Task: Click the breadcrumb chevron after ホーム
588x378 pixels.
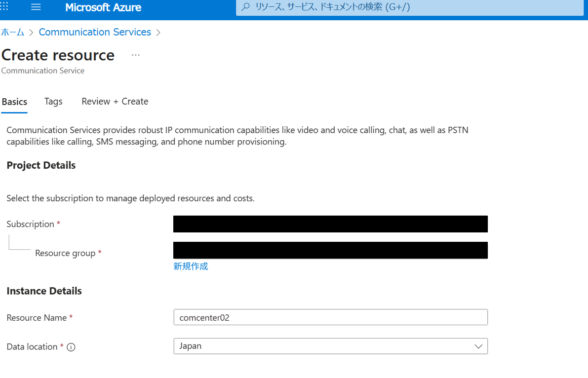Action: click(x=32, y=33)
